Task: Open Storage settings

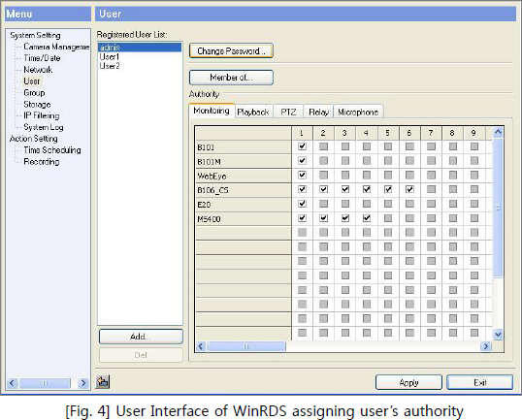Action: (x=37, y=105)
